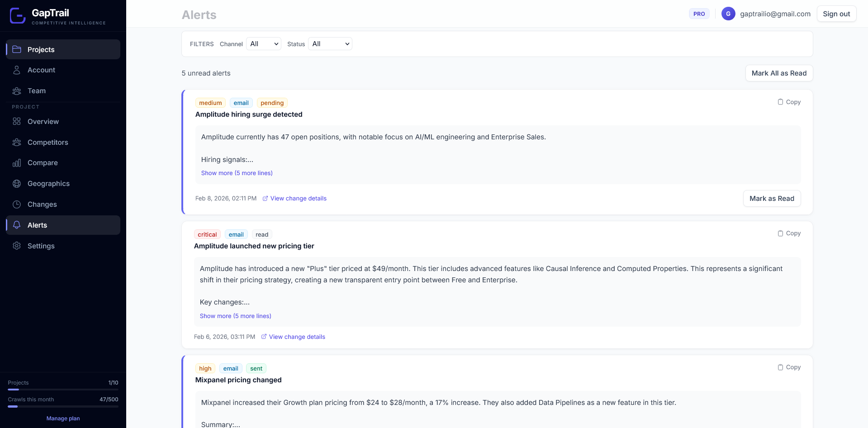The height and width of the screenshot is (428, 868).
Task: Click Mark All as Read button
Action: (x=779, y=73)
